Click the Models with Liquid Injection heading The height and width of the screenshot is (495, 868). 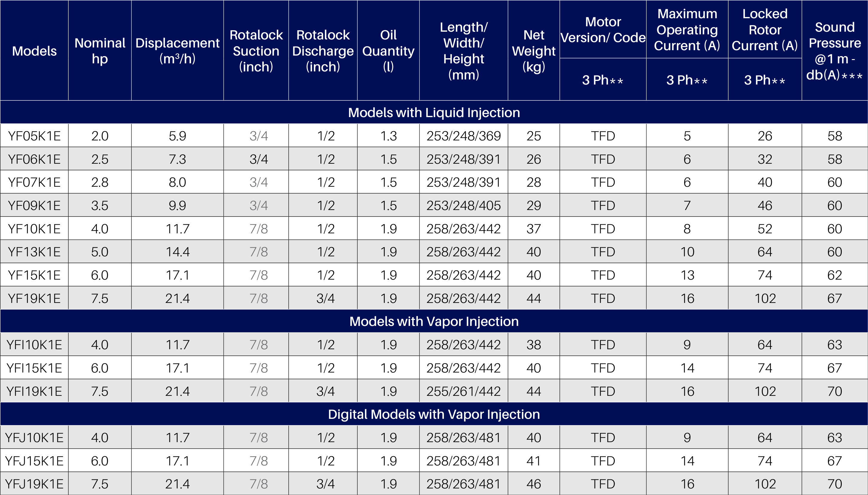point(434,113)
